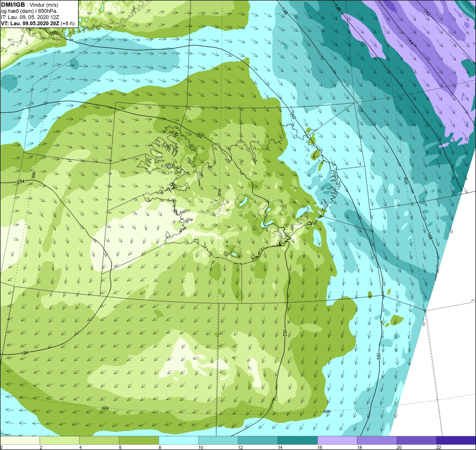This screenshot has height=450, width=476.
Task: Click the legend value '8'
Action: pyautogui.click(x=159, y=447)
